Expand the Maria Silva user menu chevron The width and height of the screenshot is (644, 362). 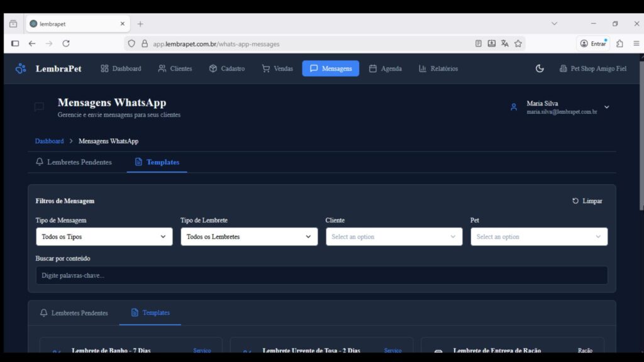coord(606,107)
